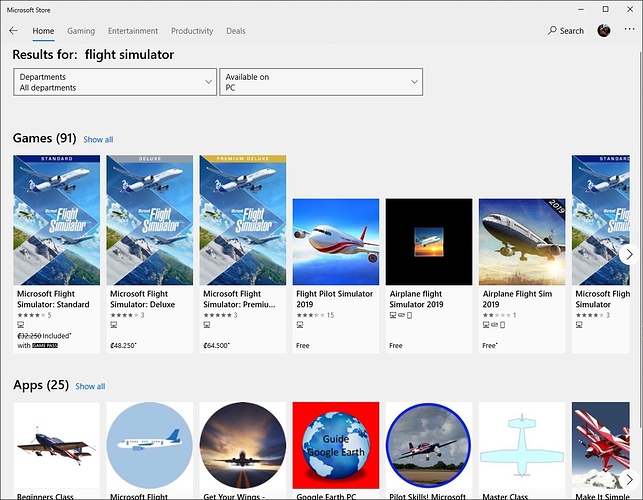Click the Microsoft Flight Simulator: Deluxe title
The image size is (643, 500).
click(x=143, y=299)
